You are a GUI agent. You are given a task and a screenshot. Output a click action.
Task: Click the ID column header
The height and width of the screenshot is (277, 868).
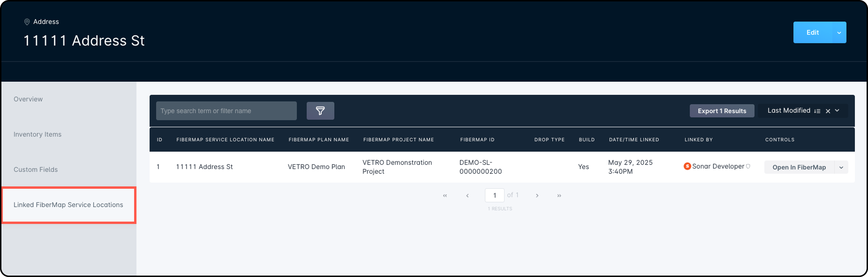tap(159, 139)
